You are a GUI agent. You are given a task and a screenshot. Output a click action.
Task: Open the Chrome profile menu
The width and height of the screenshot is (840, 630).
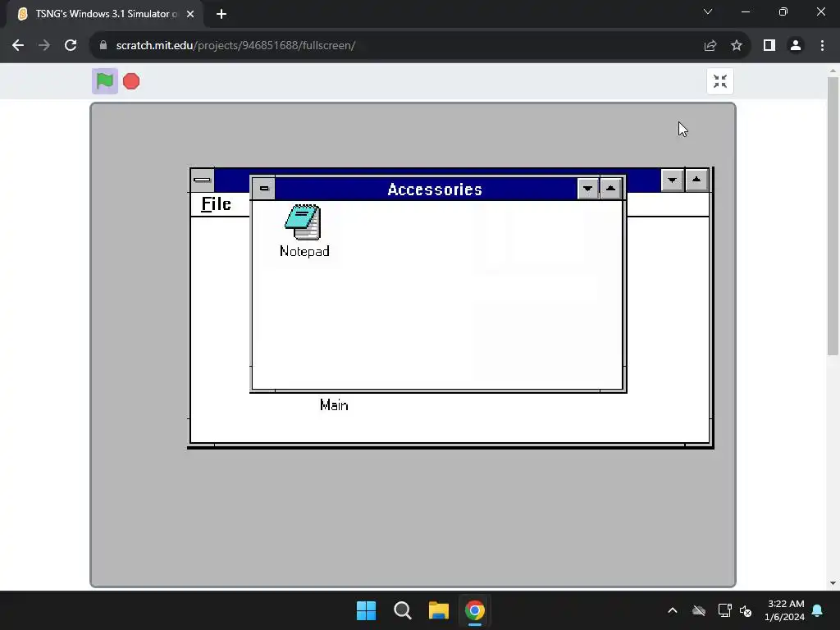(796, 46)
